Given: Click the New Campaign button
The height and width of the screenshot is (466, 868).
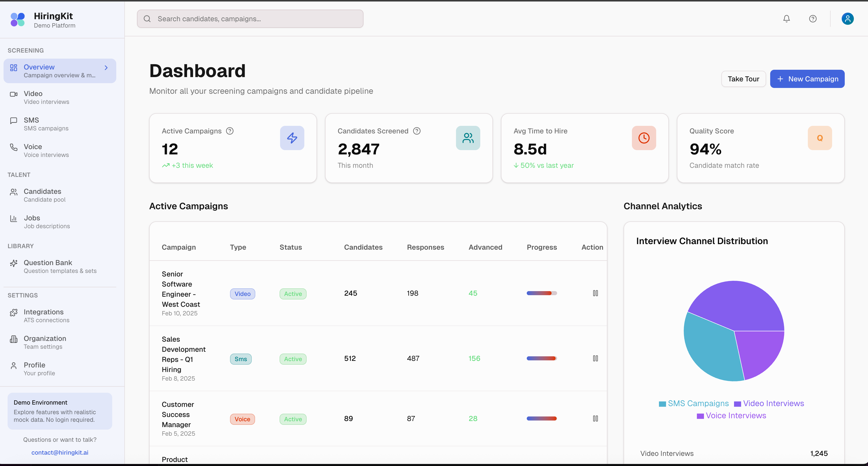Looking at the screenshot, I should pos(807,79).
